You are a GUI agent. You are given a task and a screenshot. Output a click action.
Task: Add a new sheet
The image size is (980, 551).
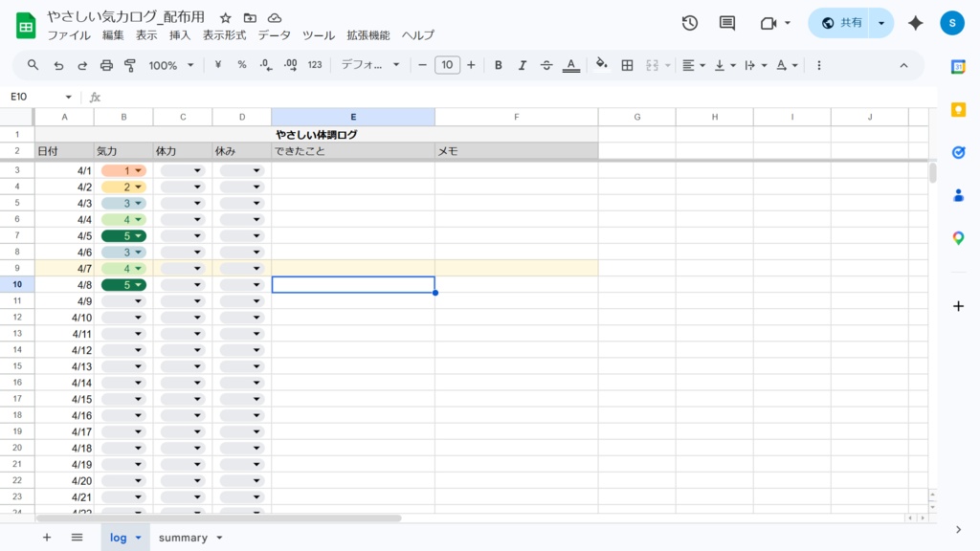[47, 538]
